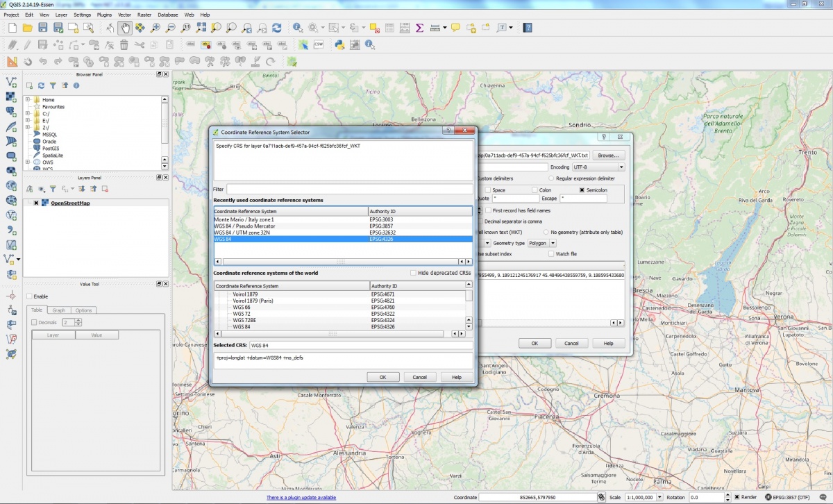Click the Add PostGIS Layer elephant icon
This screenshot has height=504, width=833.
(x=11, y=112)
